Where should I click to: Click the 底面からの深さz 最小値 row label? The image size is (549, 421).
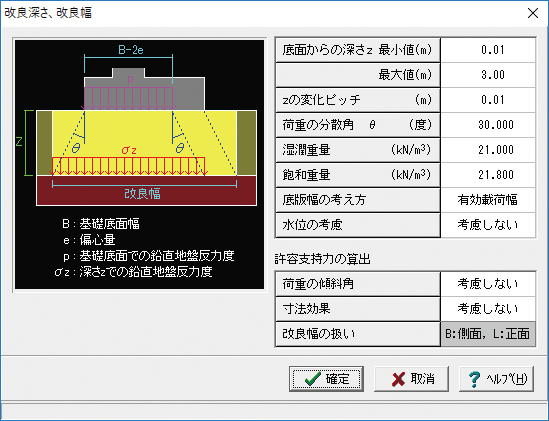[x=357, y=50]
